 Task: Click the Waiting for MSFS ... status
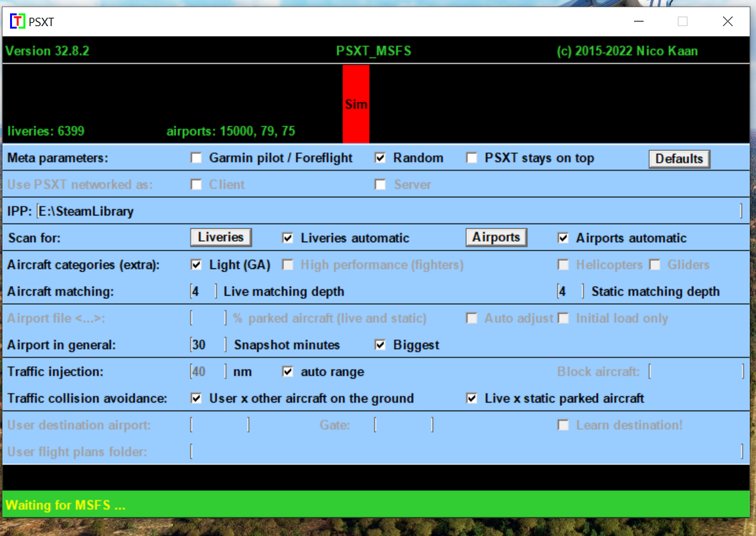(x=65, y=505)
